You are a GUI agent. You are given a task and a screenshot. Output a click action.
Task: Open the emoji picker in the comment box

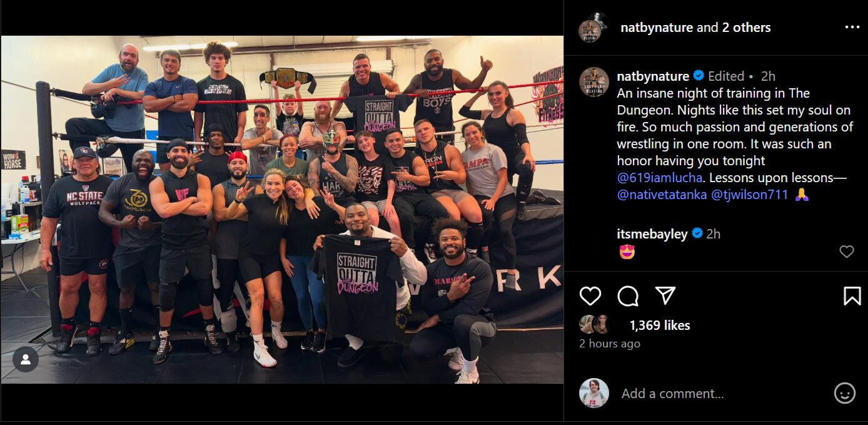[845, 393]
